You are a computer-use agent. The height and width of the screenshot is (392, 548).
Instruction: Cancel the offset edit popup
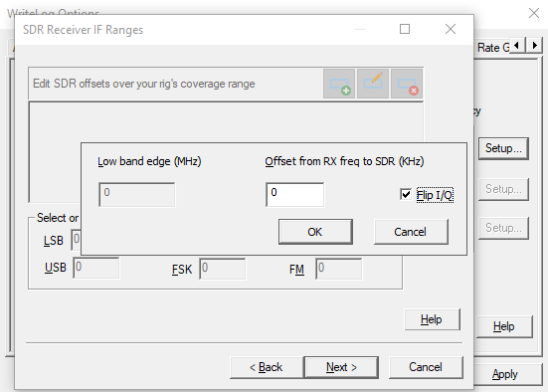411,232
